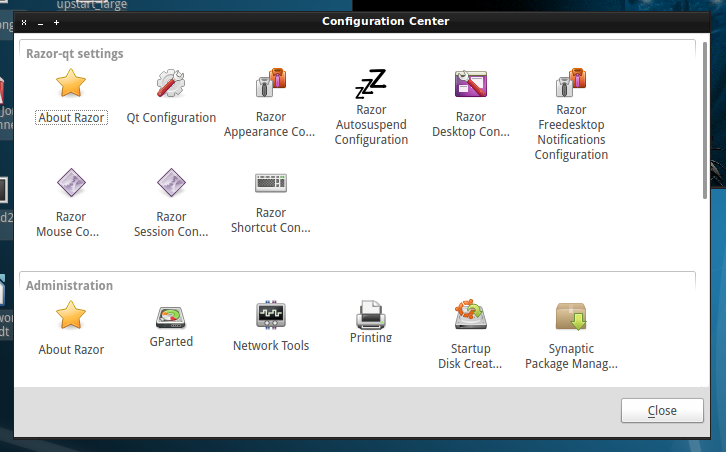Click the 'Razor Mouse Co...' label text
Image resolution: width=726 pixels, height=452 pixels.
point(69,224)
